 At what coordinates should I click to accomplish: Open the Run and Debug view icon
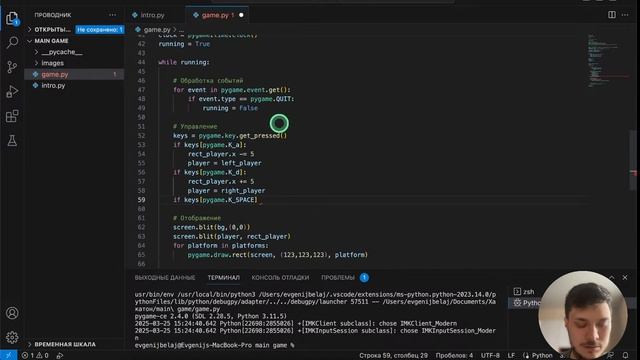[12, 91]
